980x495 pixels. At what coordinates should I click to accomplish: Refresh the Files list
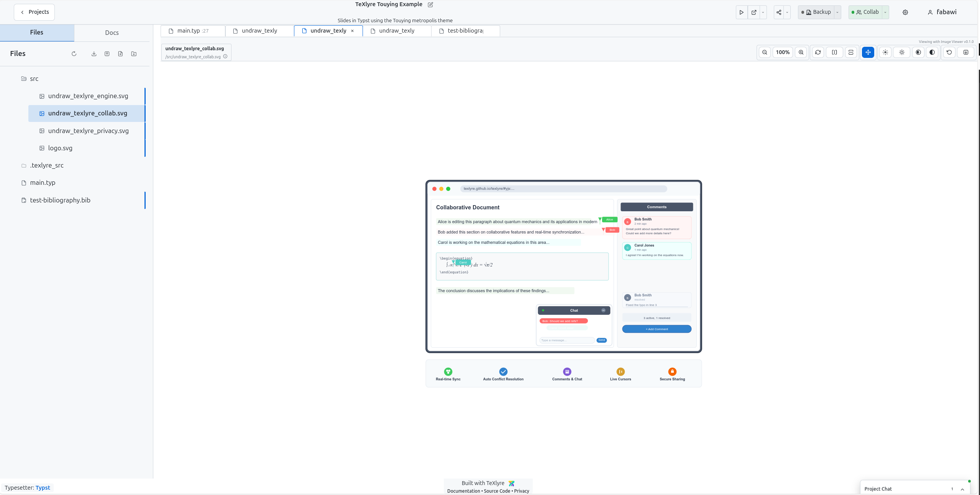click(x=74, y=54)
